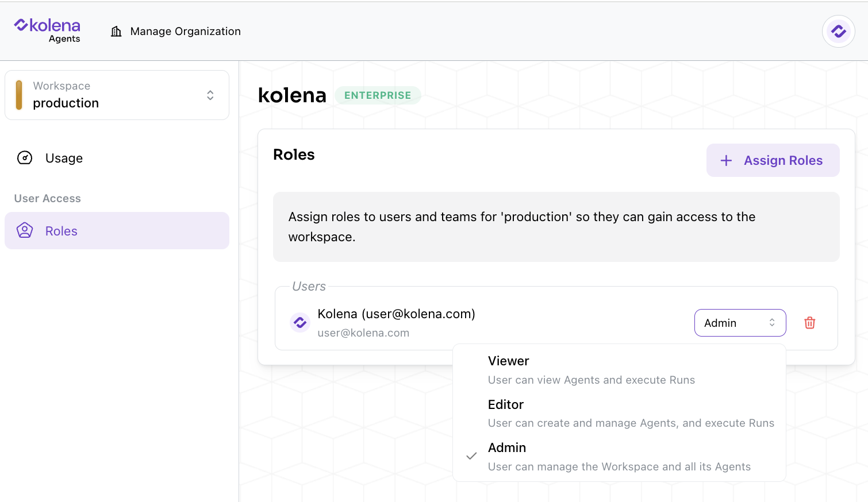The height and width of the screenshot is (502, 868).
Task: Open the Manage Organization page
Action: [x=175, y=31]
